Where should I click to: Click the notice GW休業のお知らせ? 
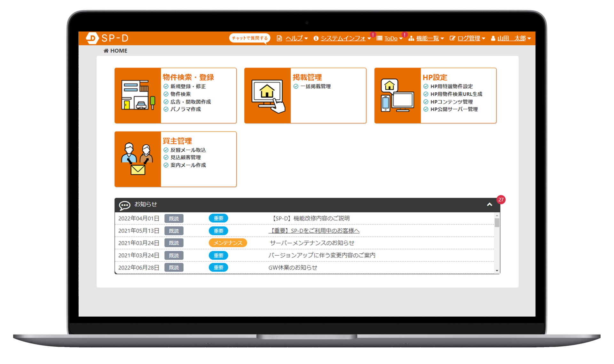(293, 267)
